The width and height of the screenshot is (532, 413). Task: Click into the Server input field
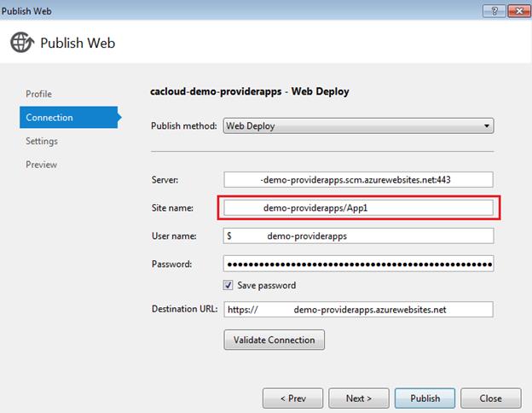click(x=358, y=179)
